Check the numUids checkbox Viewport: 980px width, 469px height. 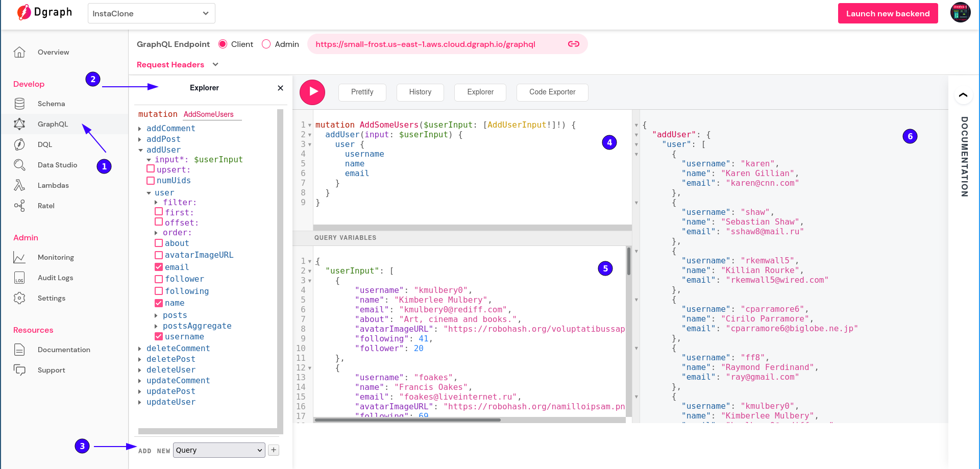click(x=151, y=181)
